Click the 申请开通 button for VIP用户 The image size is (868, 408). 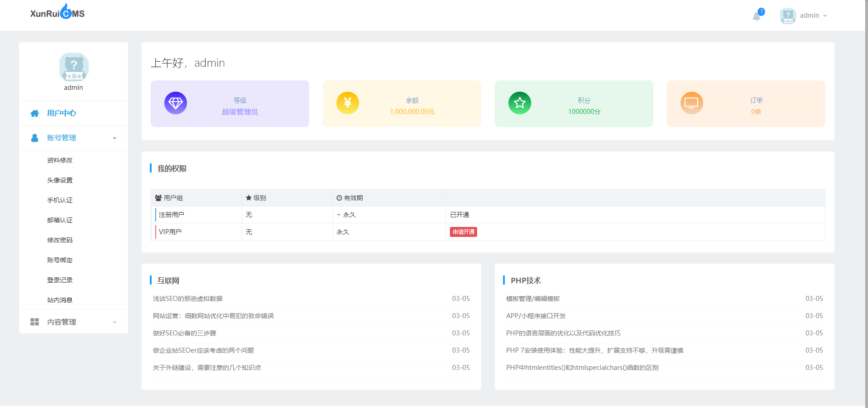click(464, 232)
